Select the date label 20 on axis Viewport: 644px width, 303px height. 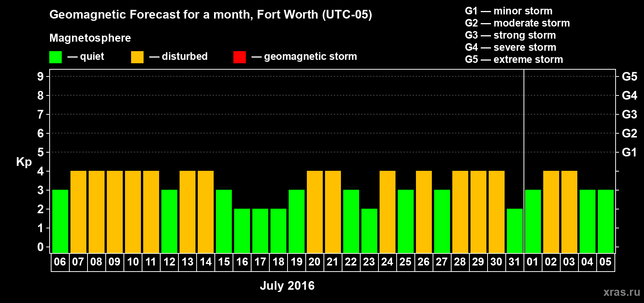coord(314,262)
